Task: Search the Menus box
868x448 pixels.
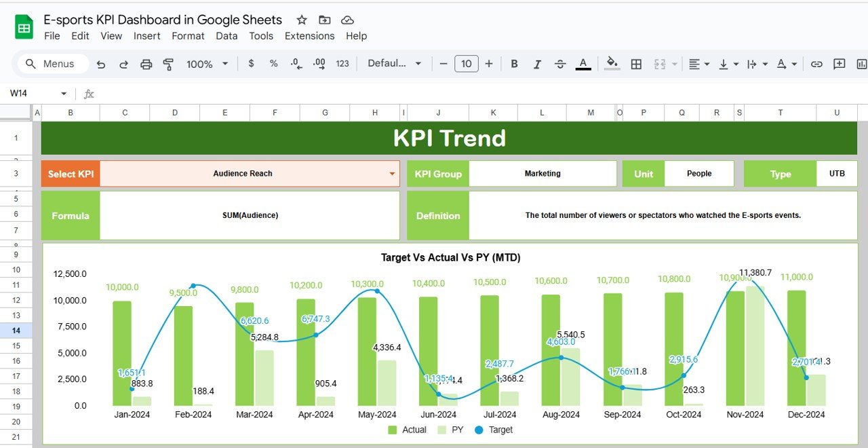Action: click(x=54, y=64)
